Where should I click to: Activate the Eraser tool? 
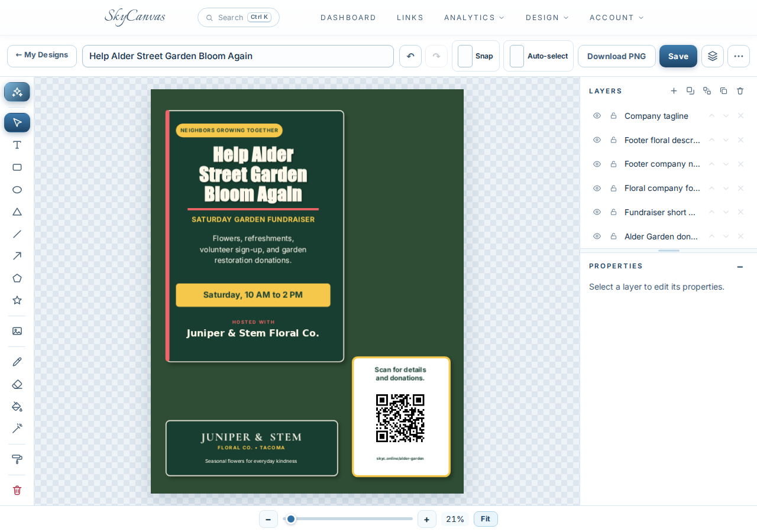pos(17,384)
